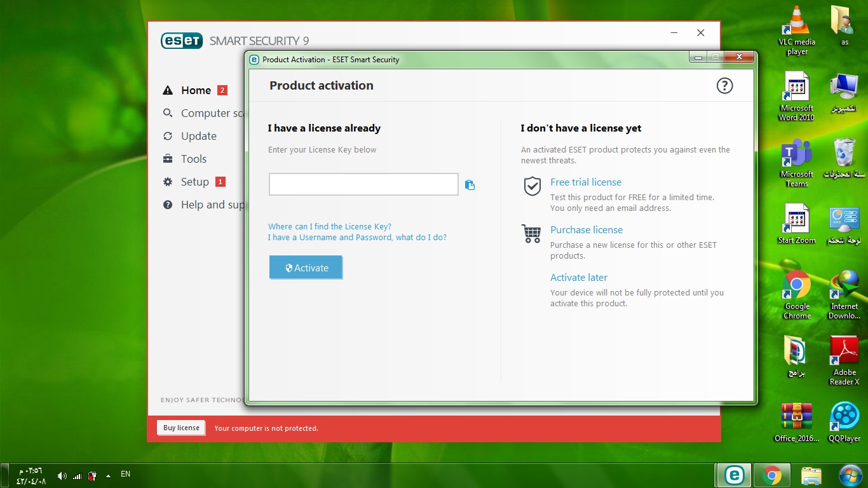
Task: Click the shield checkmark free trial icon
Action: tap(532, 186)
